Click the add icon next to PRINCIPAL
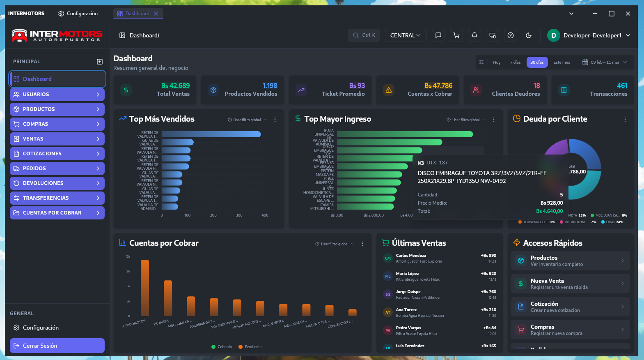The image size is (644, 360). [99, 62]
